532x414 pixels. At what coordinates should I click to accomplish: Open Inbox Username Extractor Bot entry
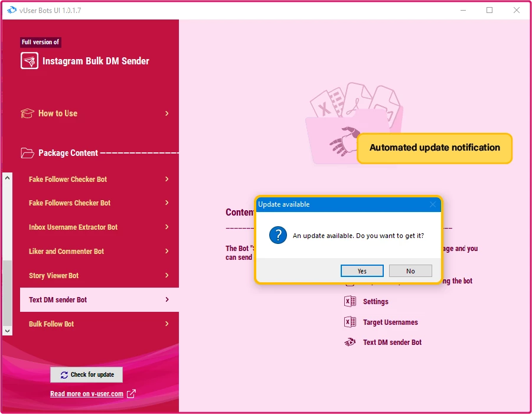pyautogui.click(x=99, y=227)
